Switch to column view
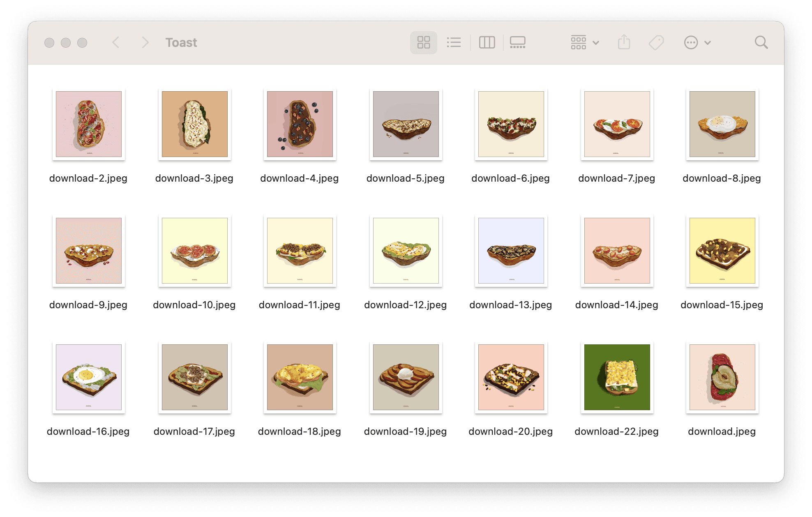 pyautogui.click(x=487, y=42)
